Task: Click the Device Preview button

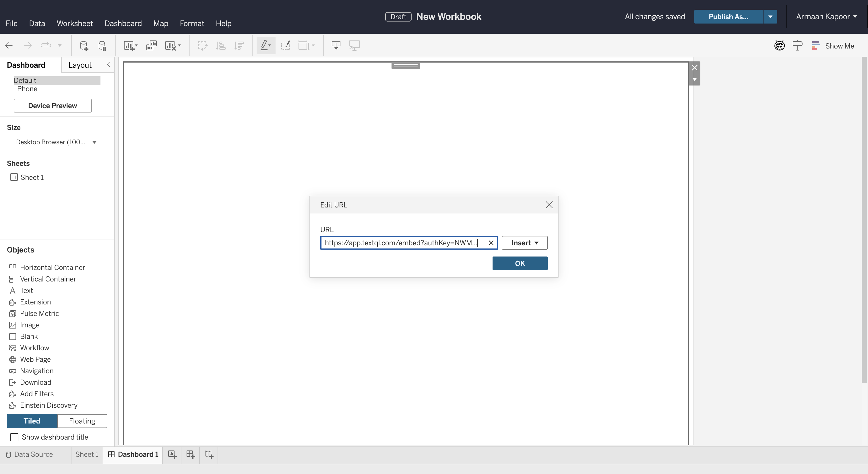Action: pos(53,106)
